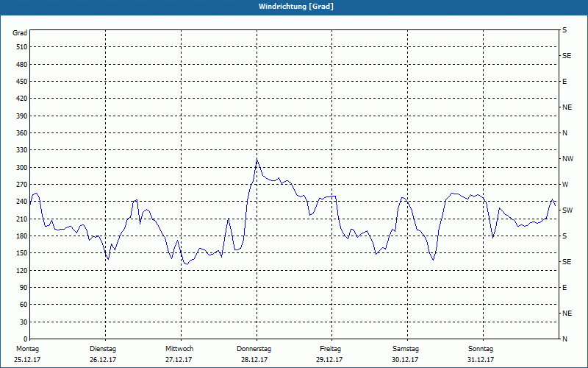
Task: Click the 150 degree axis label
Action: [x=22, y=253]
